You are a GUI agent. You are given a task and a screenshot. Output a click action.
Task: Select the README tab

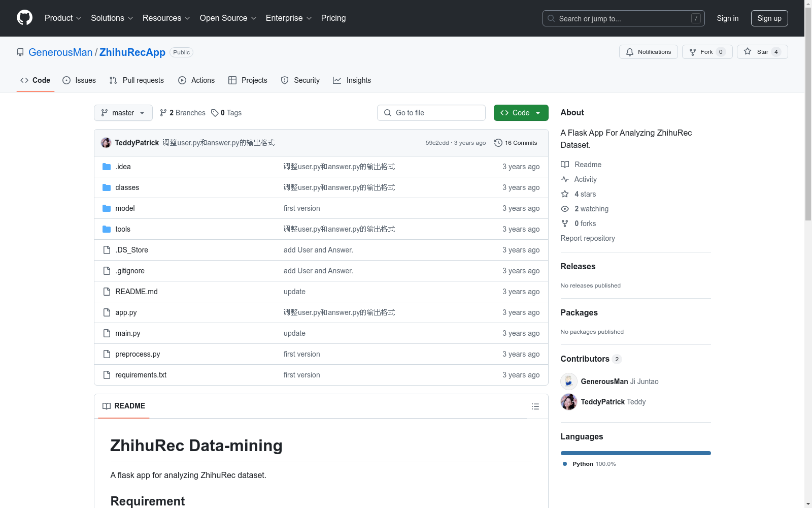(124, 406)
